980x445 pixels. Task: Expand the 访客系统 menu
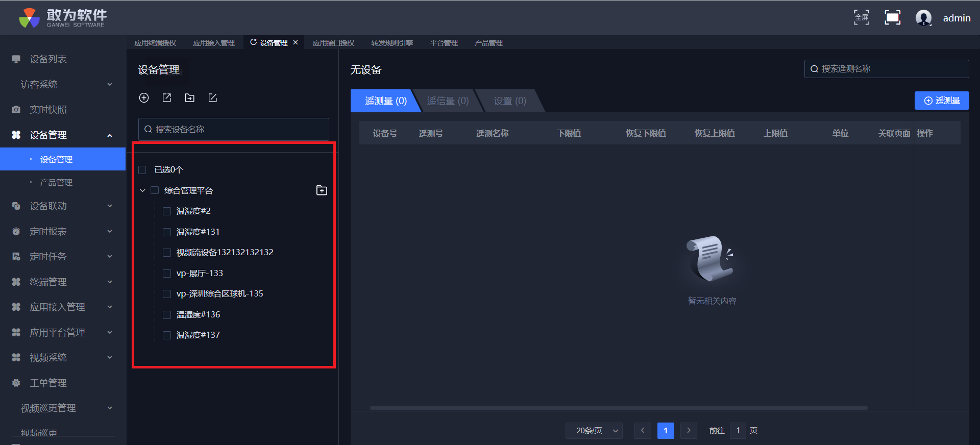point(110,84)
